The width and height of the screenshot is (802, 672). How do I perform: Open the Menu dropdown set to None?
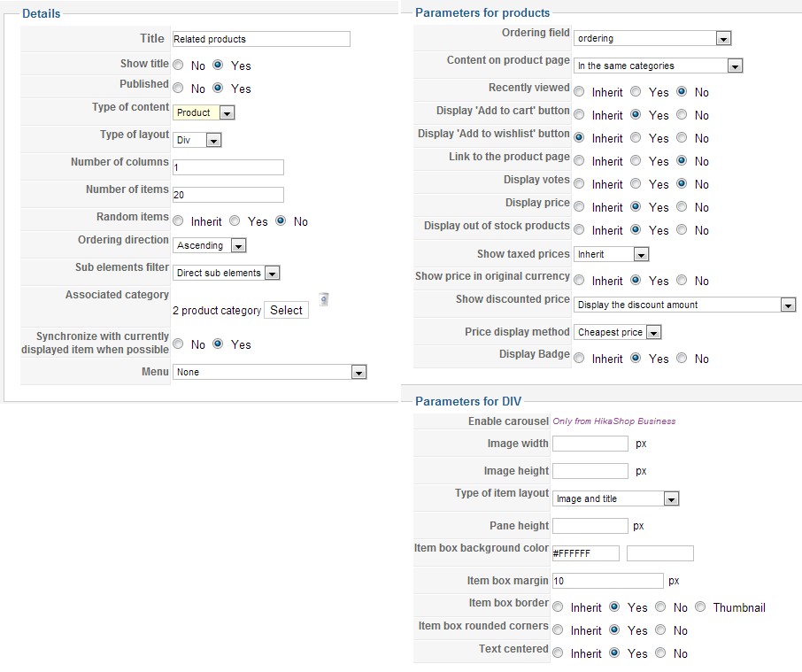[269, 373]
